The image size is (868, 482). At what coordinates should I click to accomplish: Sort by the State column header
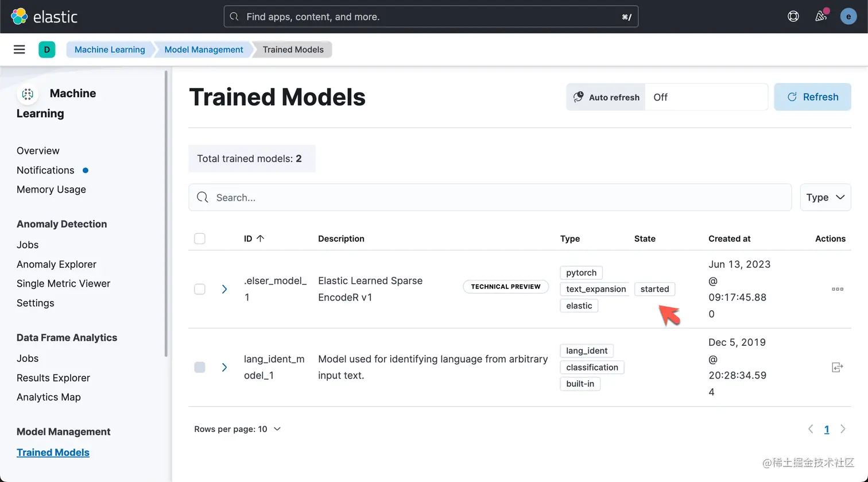(x=645, y=238)
